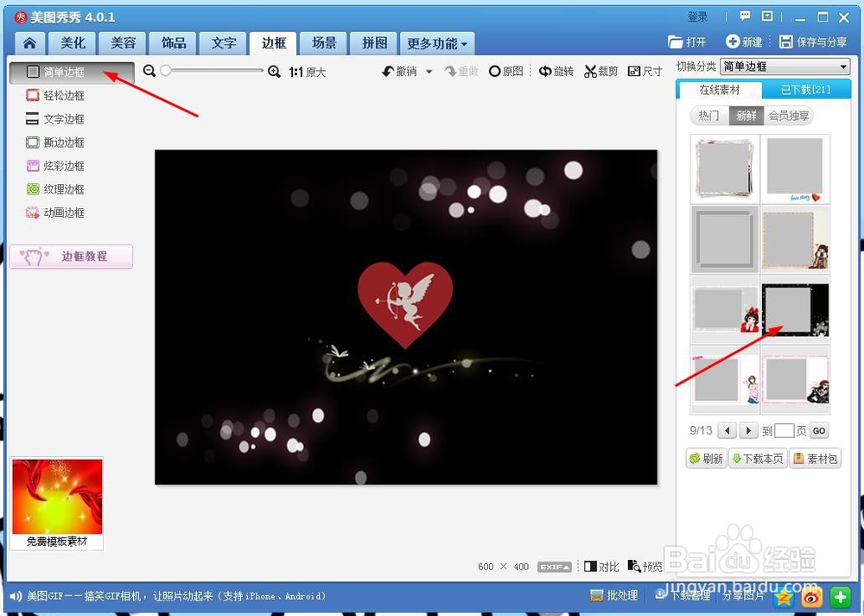Open the 尺寸 resize tool
Viewport: 864px width, 616px height.
(x=645, y=71)
